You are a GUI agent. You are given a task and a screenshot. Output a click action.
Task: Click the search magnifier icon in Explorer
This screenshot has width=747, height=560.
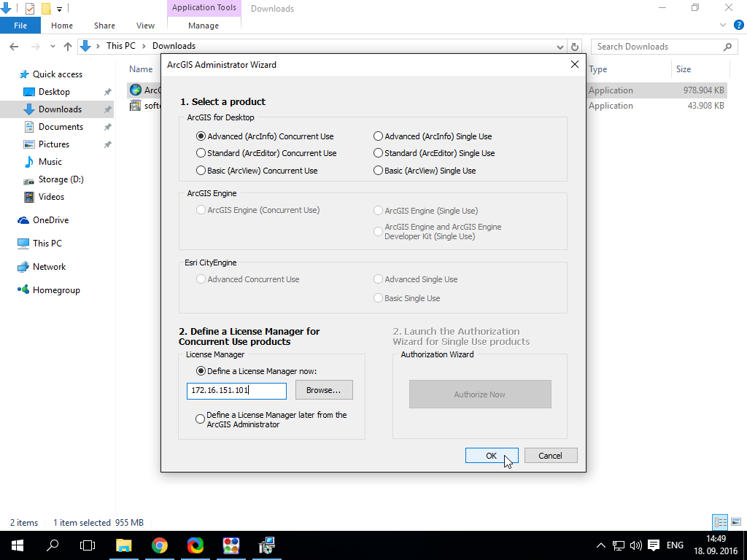pyautogui.click(x=727, y=47)
